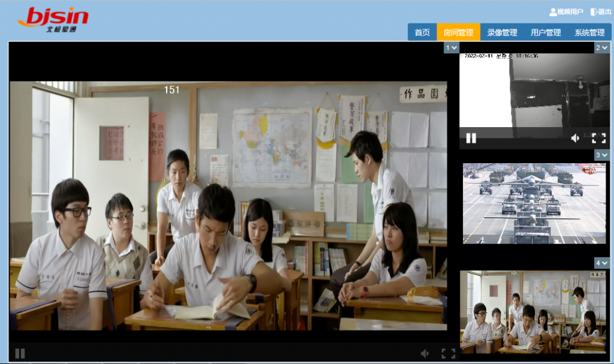Image resolution: width=614 pixels, height=364 pixels.
Task: Pause the main classroom video
Action: pyautogui.click(x=20, y=354)
